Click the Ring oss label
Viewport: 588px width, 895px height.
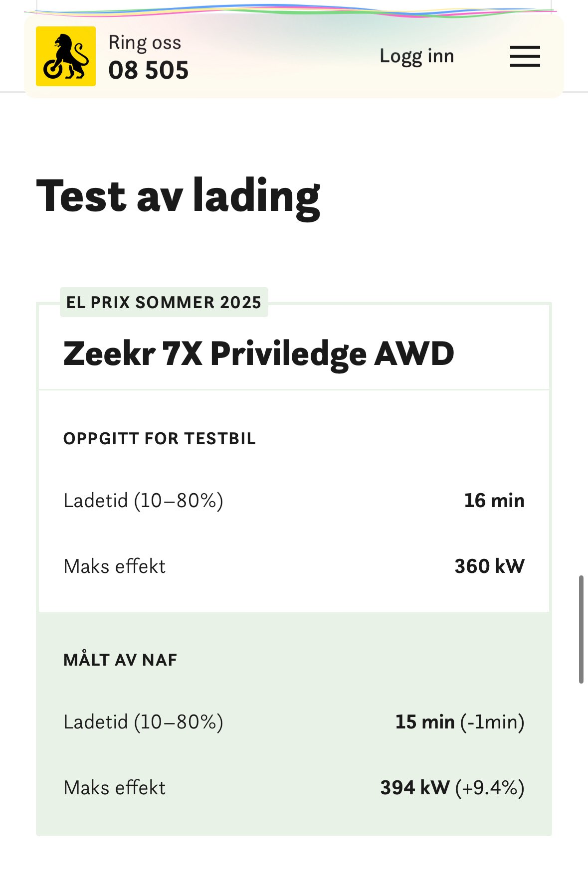point(145,43)
